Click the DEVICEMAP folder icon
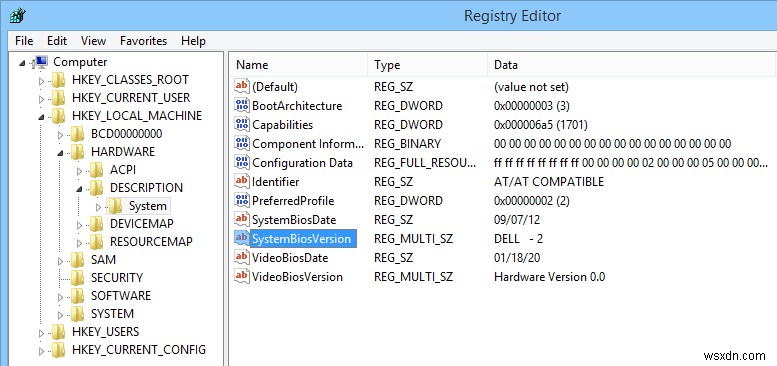 pos(96,224)
